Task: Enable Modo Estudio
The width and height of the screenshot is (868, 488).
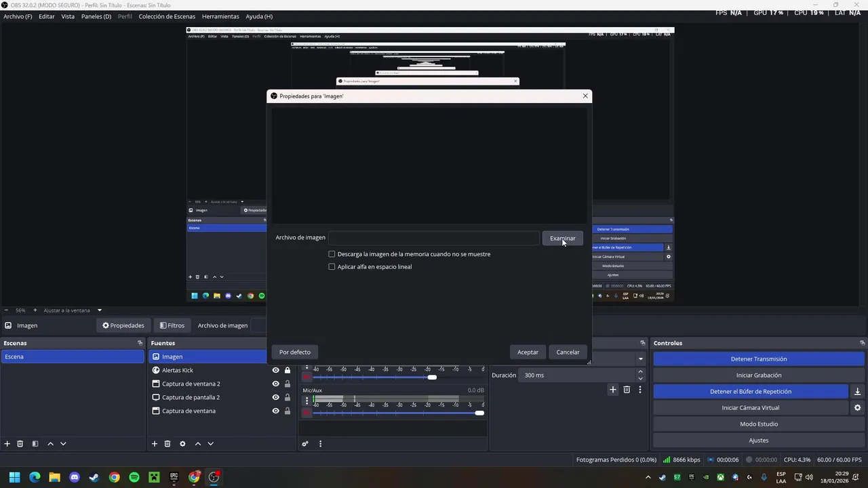Action: (759, 424)
